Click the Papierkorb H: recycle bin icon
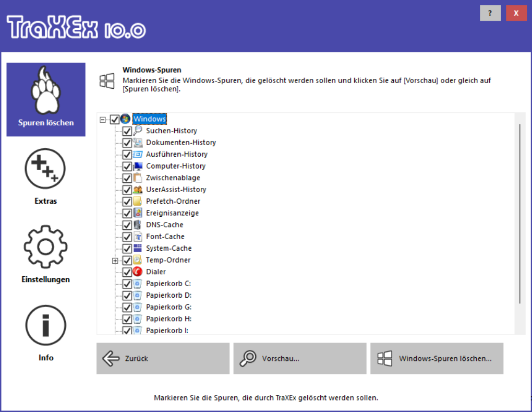532x412 pixels. 137,319
